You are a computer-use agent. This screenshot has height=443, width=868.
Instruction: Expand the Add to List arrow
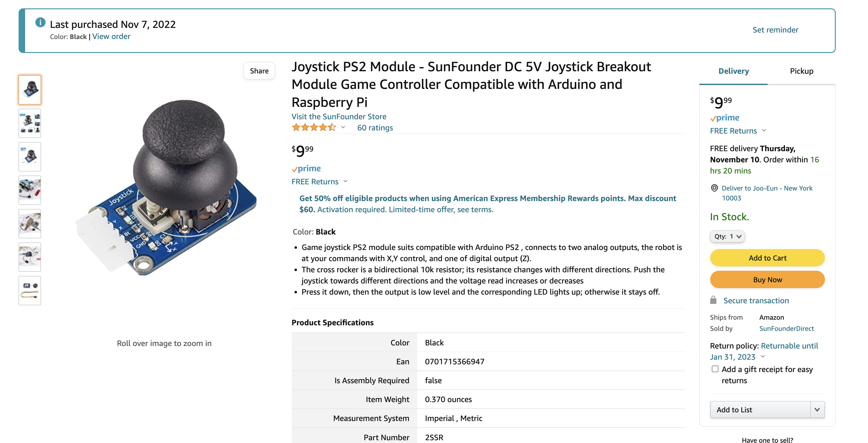817,410
